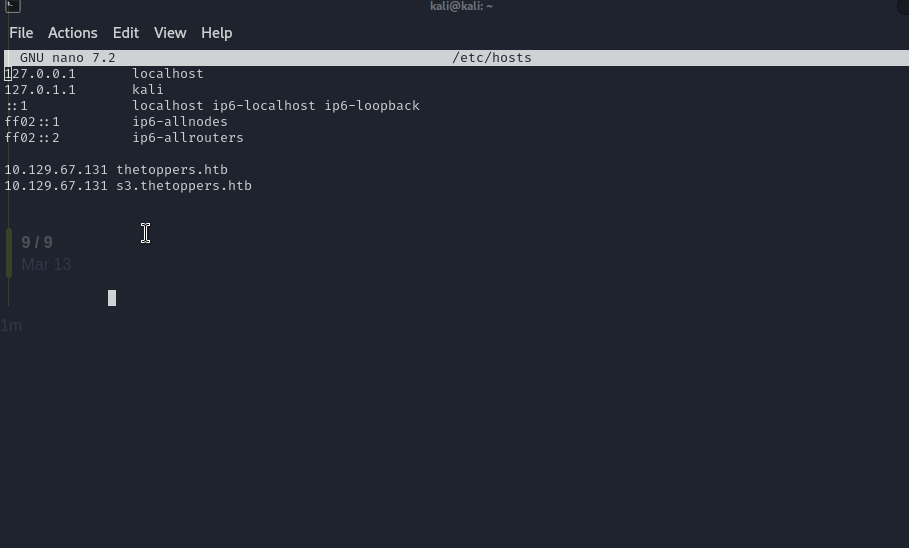Click the kali hostname entry
The width and height of the screenshot is (909, 548).
[x=148, y=90]
